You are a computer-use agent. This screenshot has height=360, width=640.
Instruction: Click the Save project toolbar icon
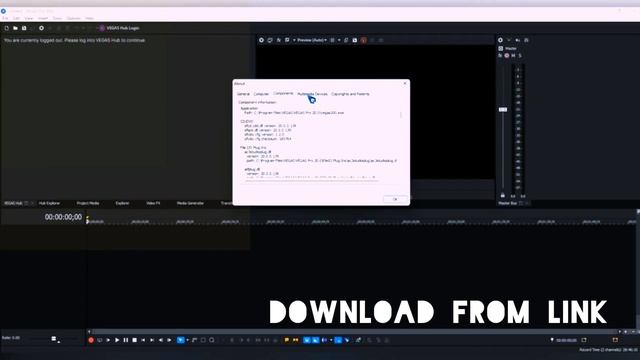tap(24, 28)
